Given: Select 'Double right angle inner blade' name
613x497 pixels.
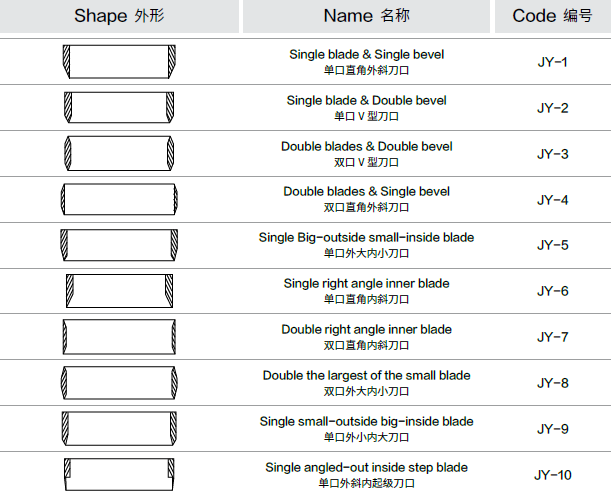Looking at the screenshot, I should point(366,330).
